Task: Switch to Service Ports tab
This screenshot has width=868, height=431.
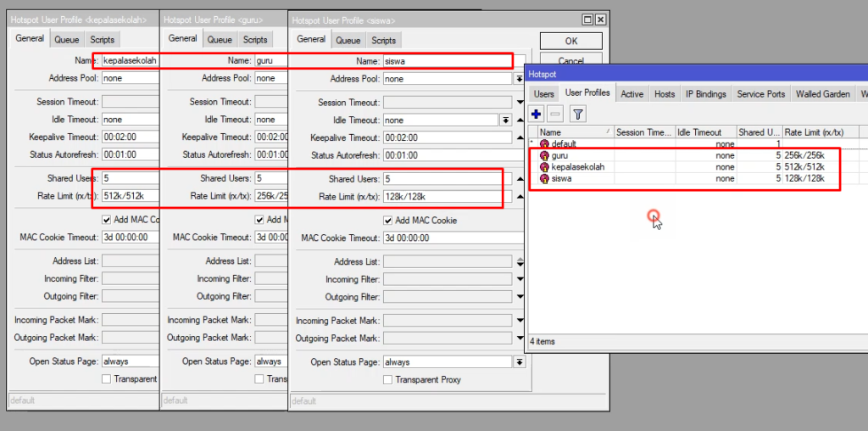Action: 760,94
